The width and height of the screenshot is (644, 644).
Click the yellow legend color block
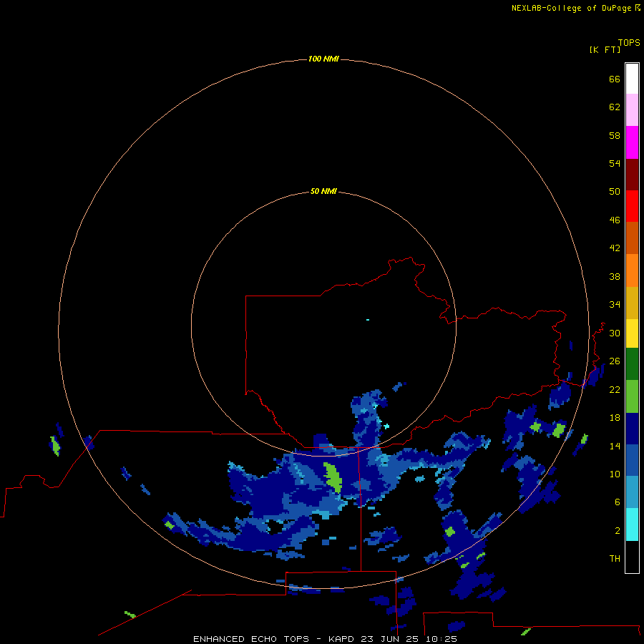[x=632, y=333]
